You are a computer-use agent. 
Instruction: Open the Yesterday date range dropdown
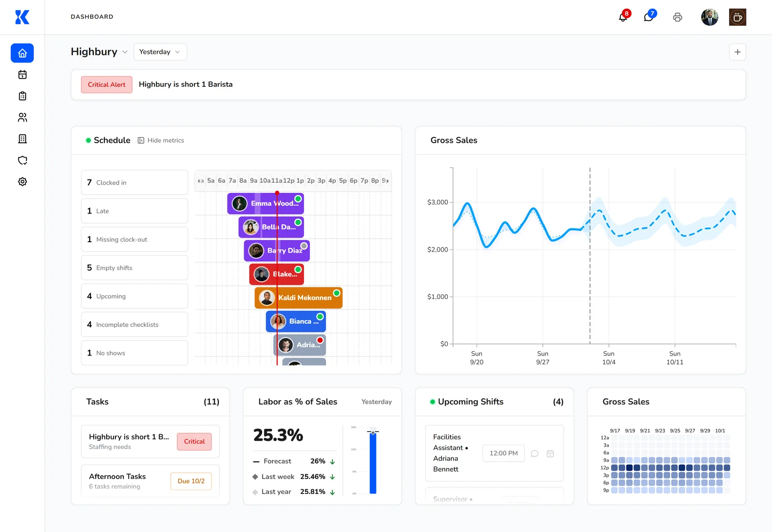point(160,52)
